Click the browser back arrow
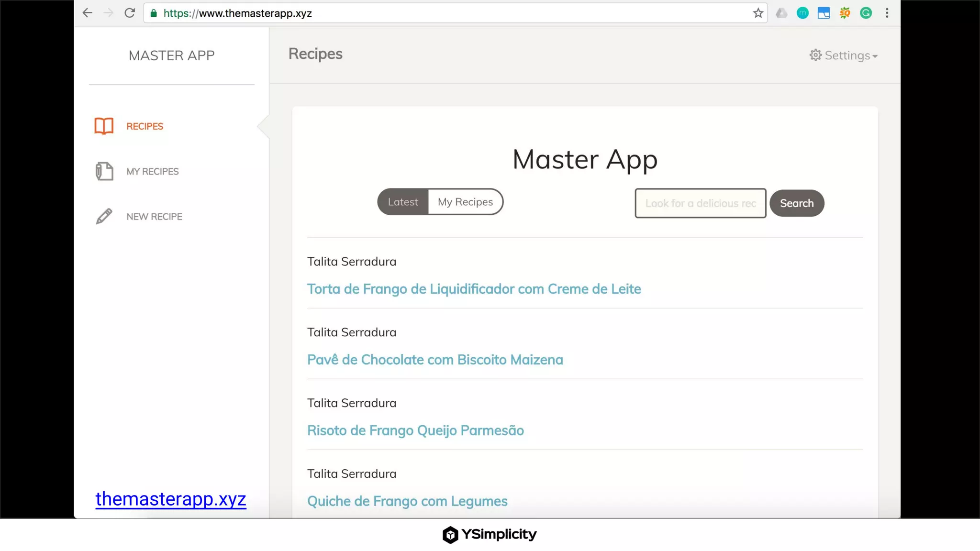 pos(87,13)
